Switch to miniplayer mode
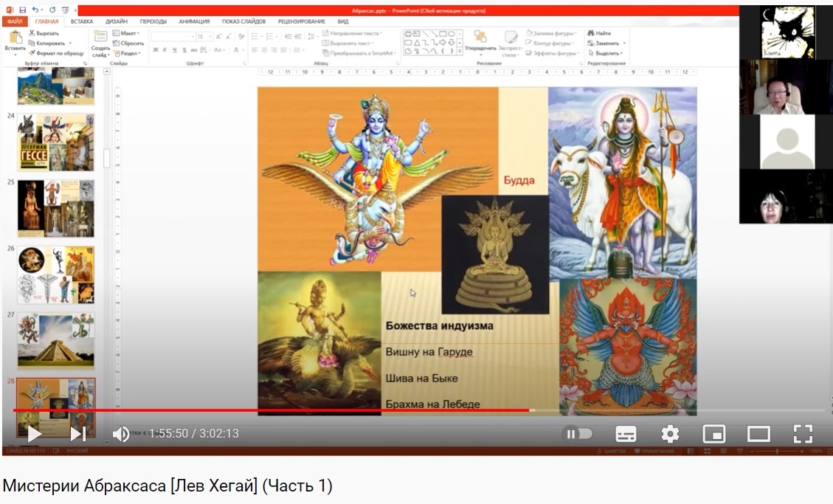The image size is (833, 504). pos(714,434)
